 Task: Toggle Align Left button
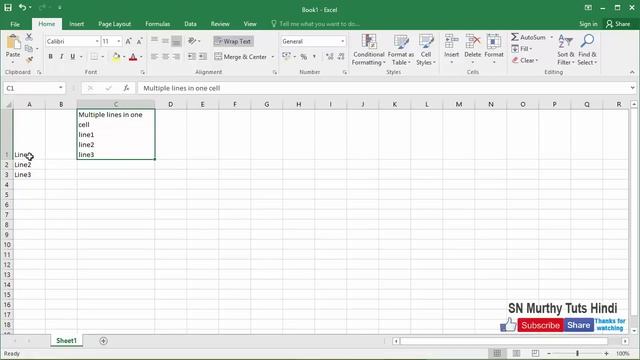154,56
